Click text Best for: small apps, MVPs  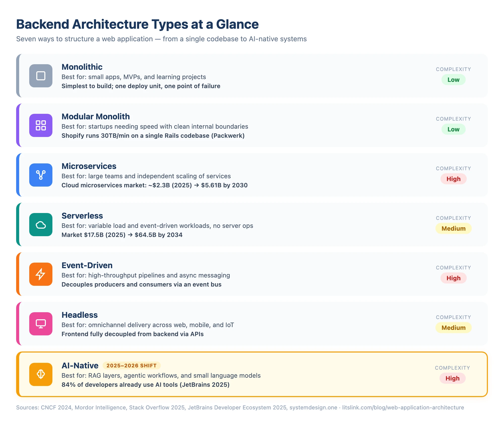pos(134,77)
